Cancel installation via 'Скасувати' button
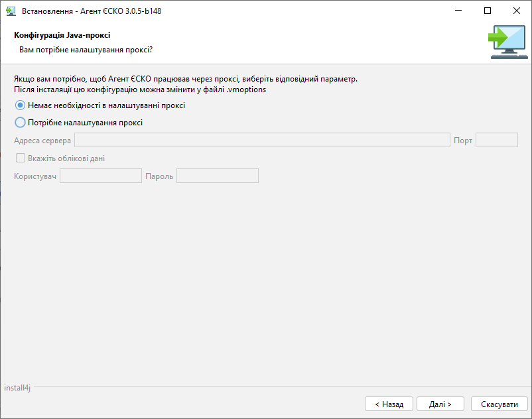The image size is (532, 419). tap(499, 404)
